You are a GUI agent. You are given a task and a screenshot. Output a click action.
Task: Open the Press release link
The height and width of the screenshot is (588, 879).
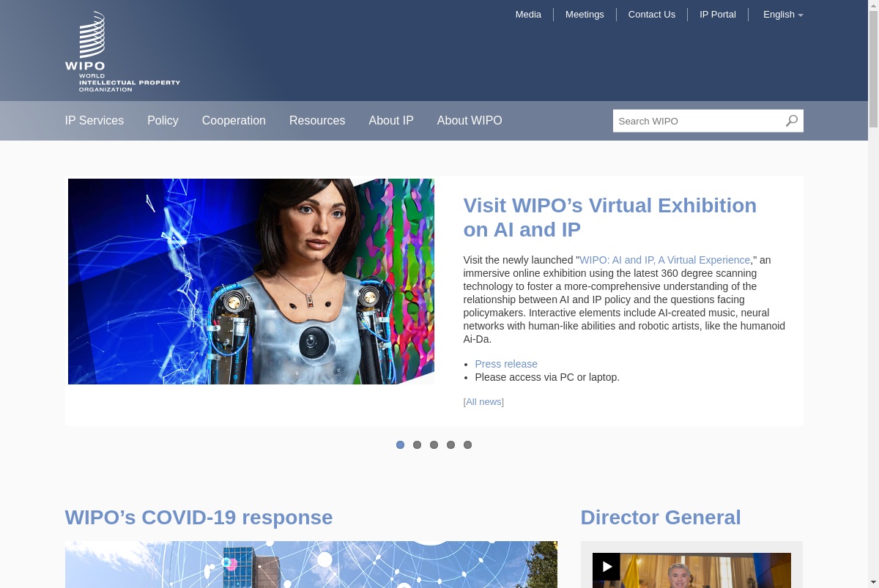pyautogui.click(x=506, y=364)
